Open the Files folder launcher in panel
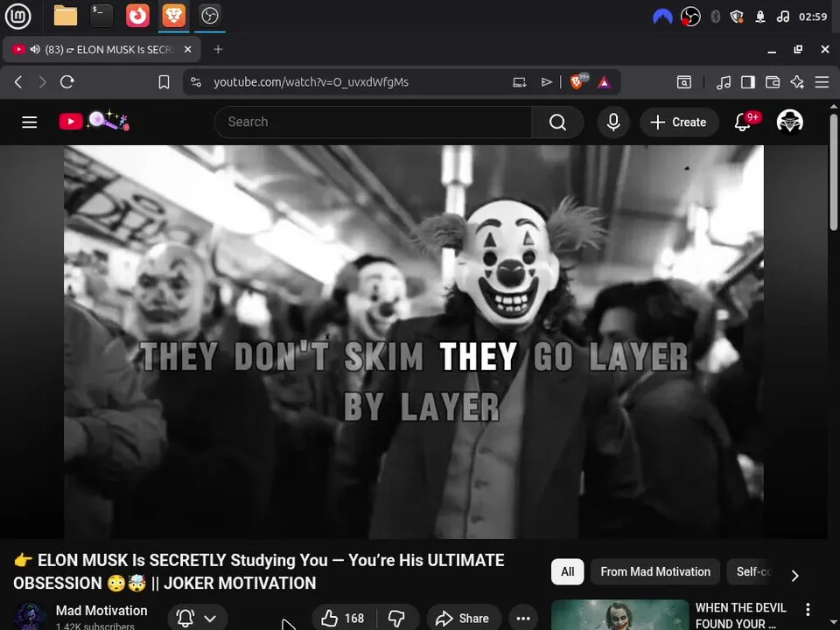840x630 pixels. pos(66,16)
